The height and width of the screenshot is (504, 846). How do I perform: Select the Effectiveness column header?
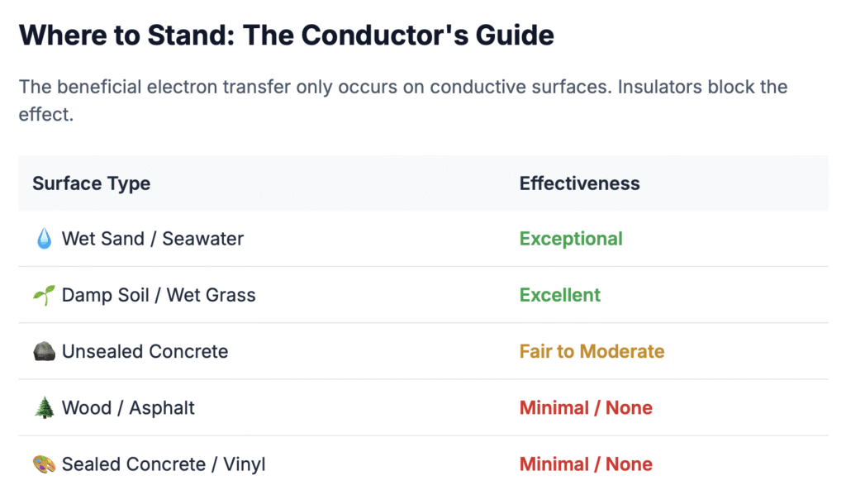[579, 183]
